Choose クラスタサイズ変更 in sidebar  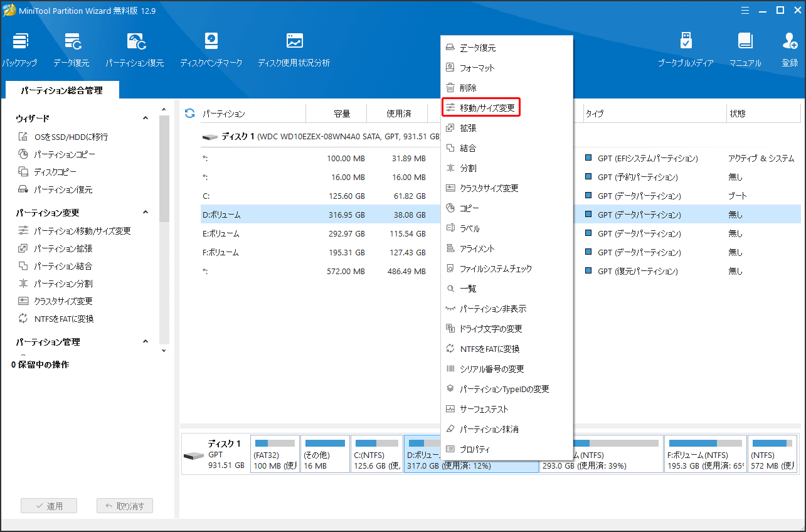[x=56, y=301]
